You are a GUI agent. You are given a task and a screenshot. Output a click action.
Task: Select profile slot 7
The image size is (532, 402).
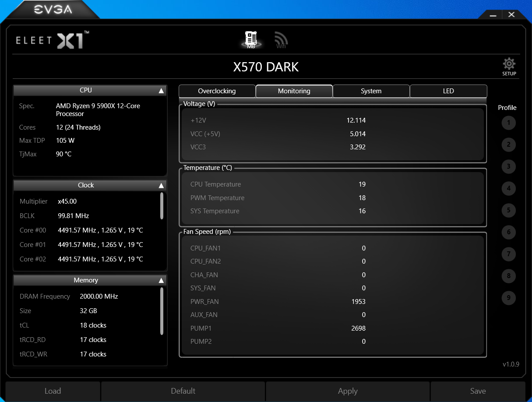click(x=508, y=254)
